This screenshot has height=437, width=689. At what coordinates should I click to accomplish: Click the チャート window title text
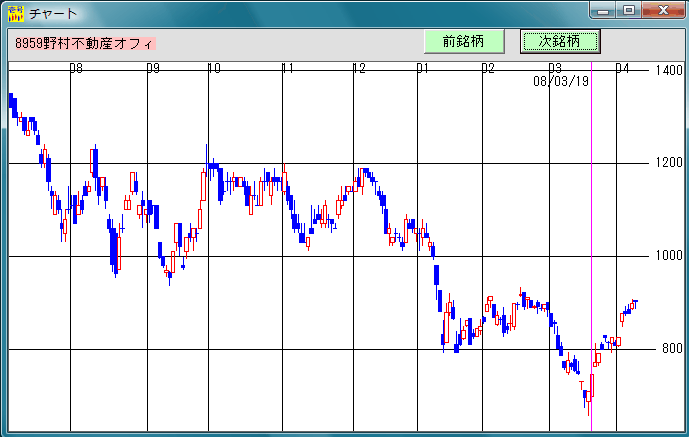53,14
